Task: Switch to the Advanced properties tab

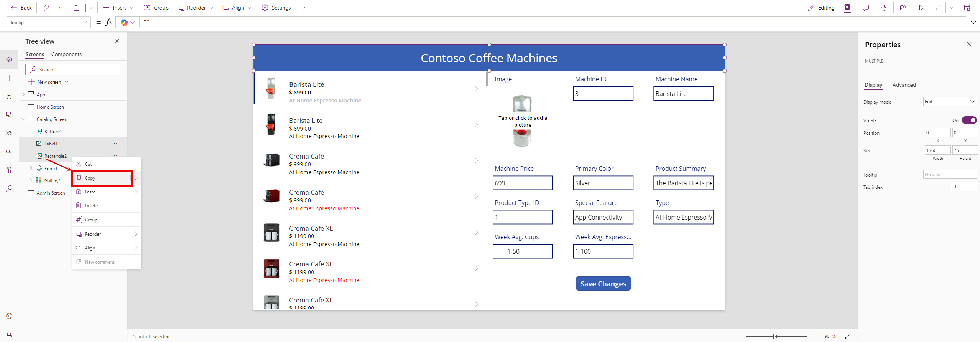Action: [904, 85]
